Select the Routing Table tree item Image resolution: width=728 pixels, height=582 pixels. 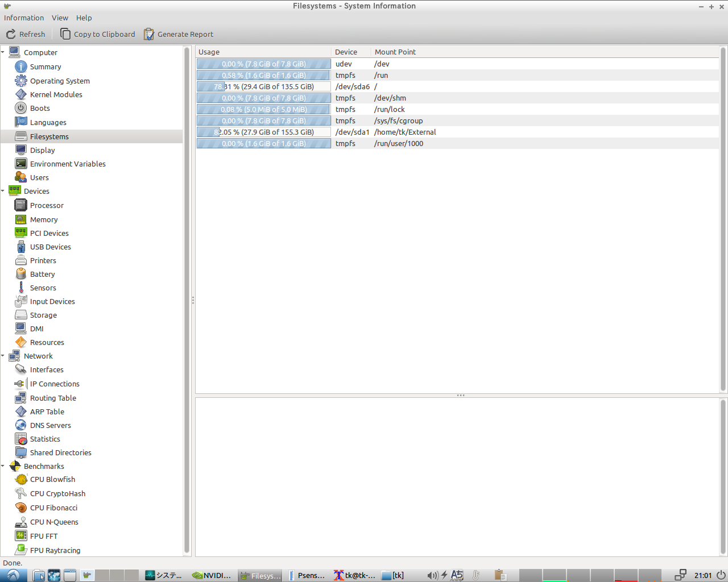point(53,398)
